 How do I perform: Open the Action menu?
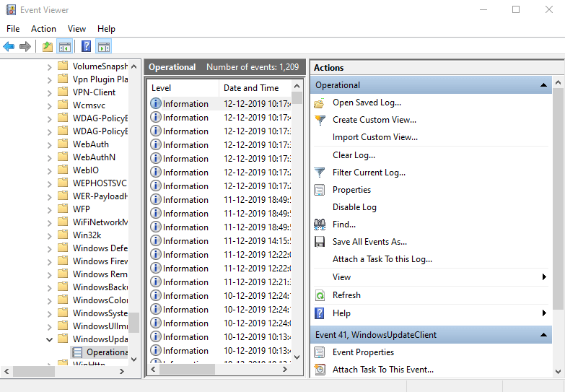click(x=43, y=29)
